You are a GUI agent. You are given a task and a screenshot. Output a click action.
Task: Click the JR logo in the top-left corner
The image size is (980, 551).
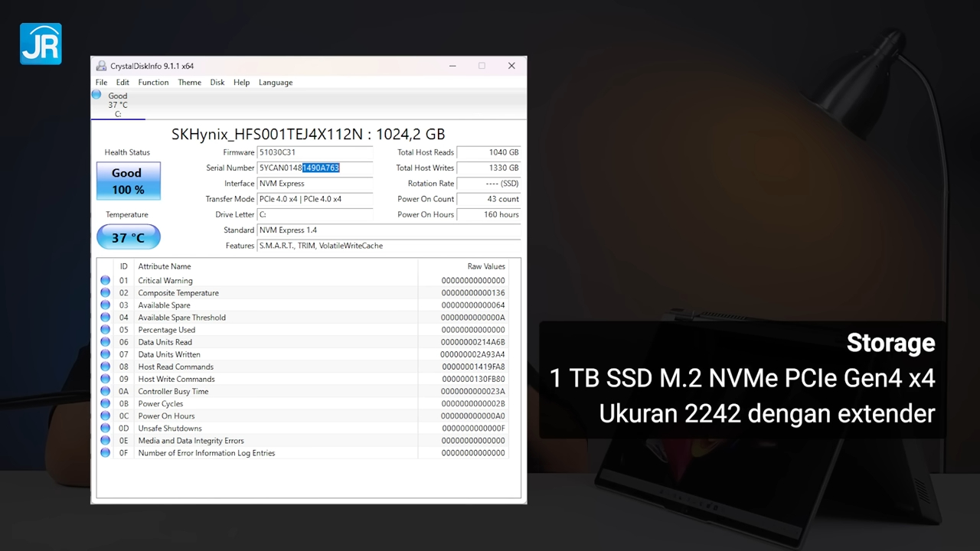point(41,44)
